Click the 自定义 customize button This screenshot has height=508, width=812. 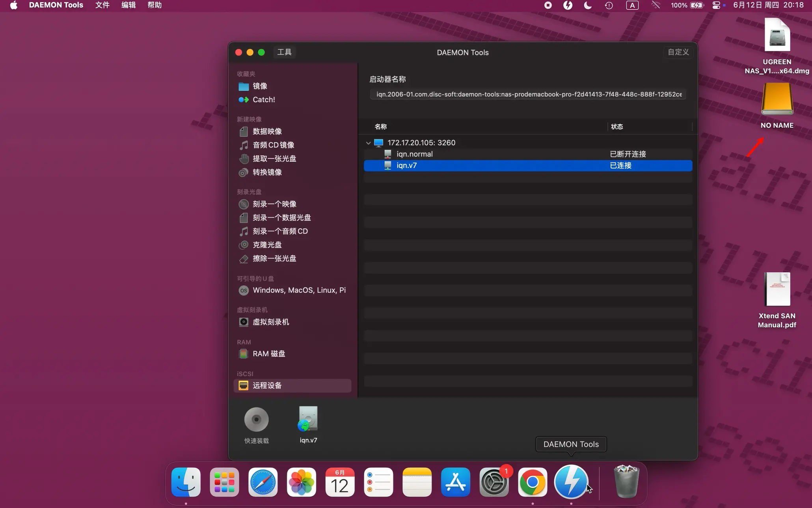[678, 52]
